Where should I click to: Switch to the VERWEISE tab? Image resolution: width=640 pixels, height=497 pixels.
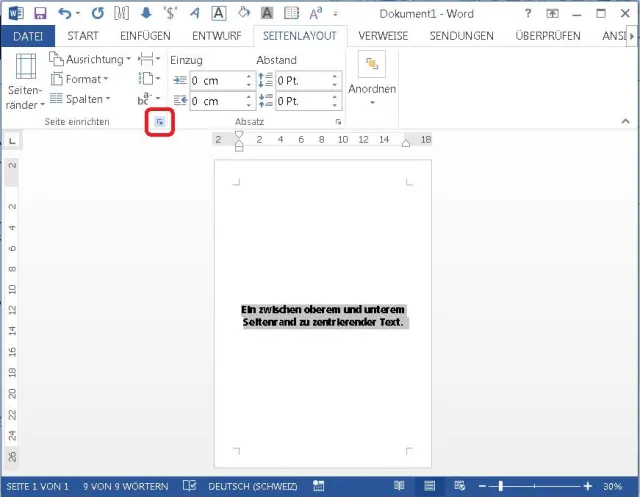(383, 35)
